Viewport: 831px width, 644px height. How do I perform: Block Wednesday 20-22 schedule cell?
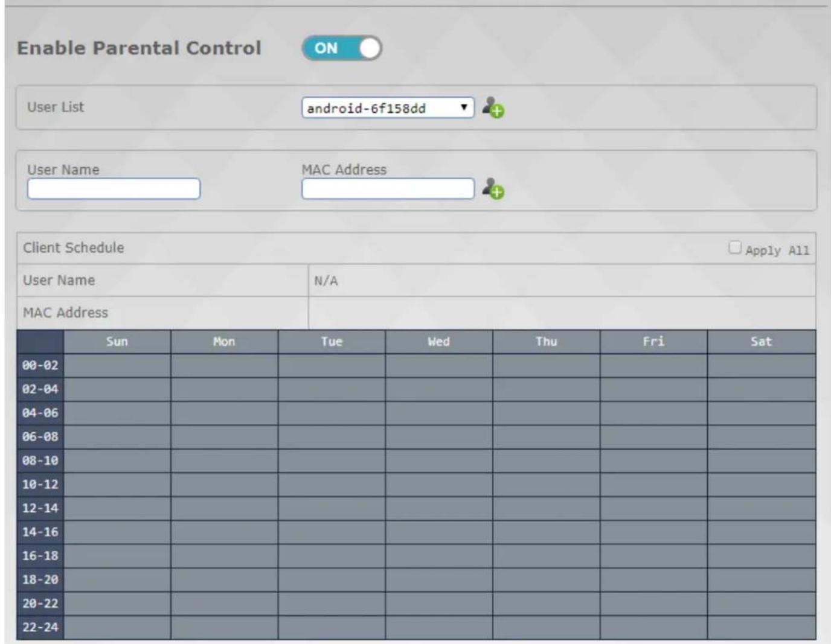click(x=439, y=604)
